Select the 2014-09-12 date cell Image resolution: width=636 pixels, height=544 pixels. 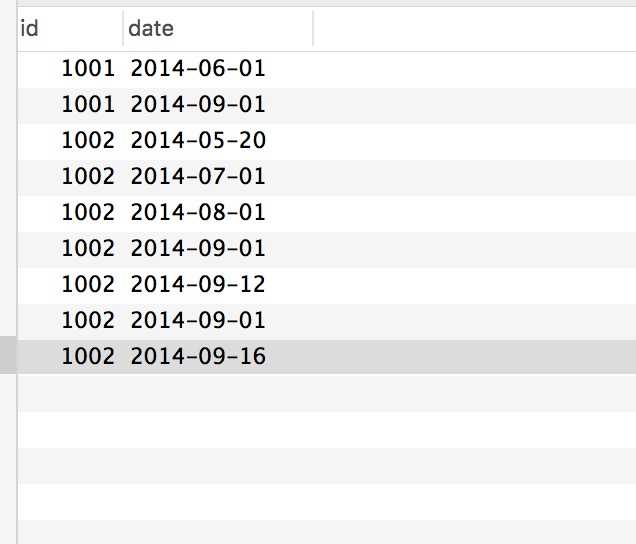click(198, 285)
